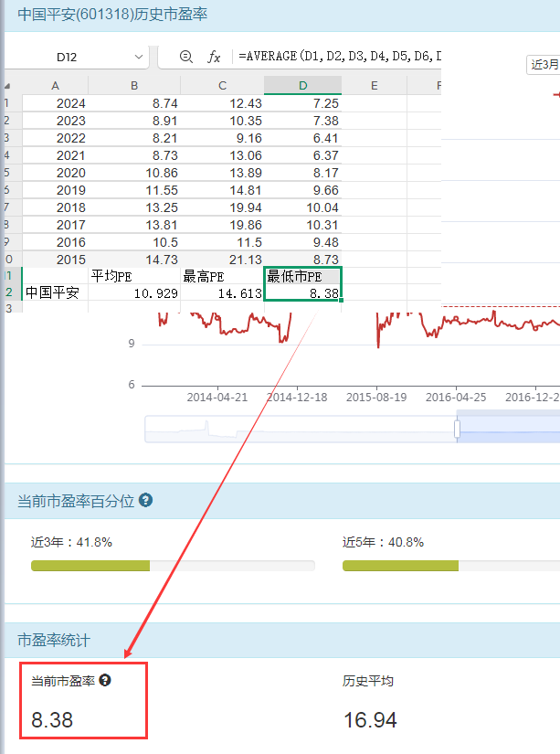Click cell with value 14.81
This screenshot has width=560, height=754.
(x=222, y=190)
